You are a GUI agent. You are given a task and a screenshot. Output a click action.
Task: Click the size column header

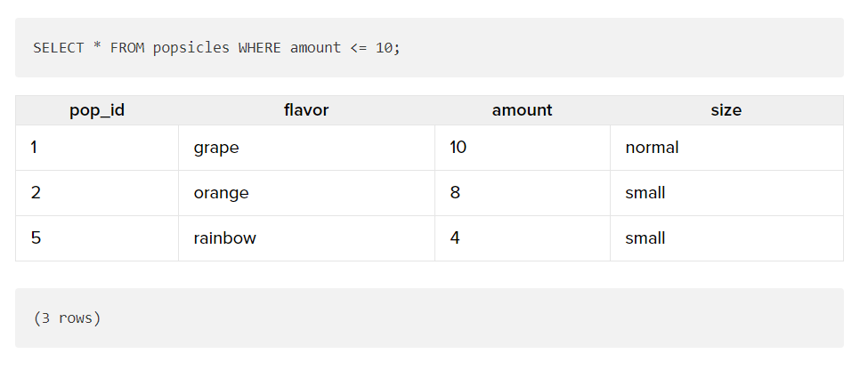point(726,110)
